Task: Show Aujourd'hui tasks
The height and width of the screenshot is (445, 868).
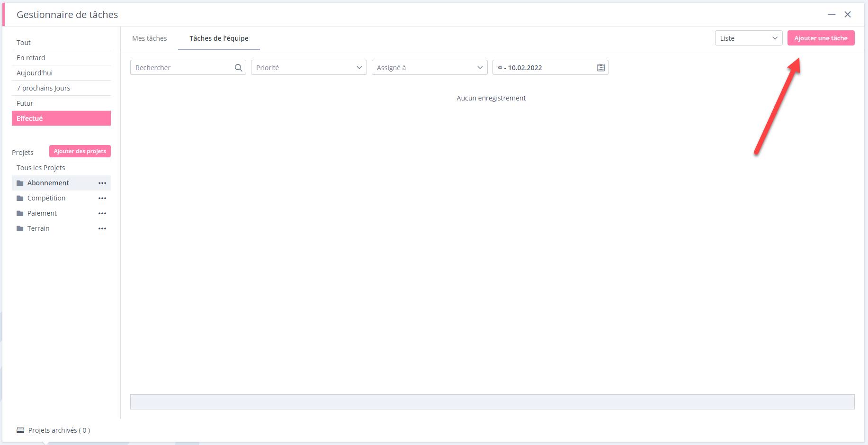Action: tap(61, 73)
